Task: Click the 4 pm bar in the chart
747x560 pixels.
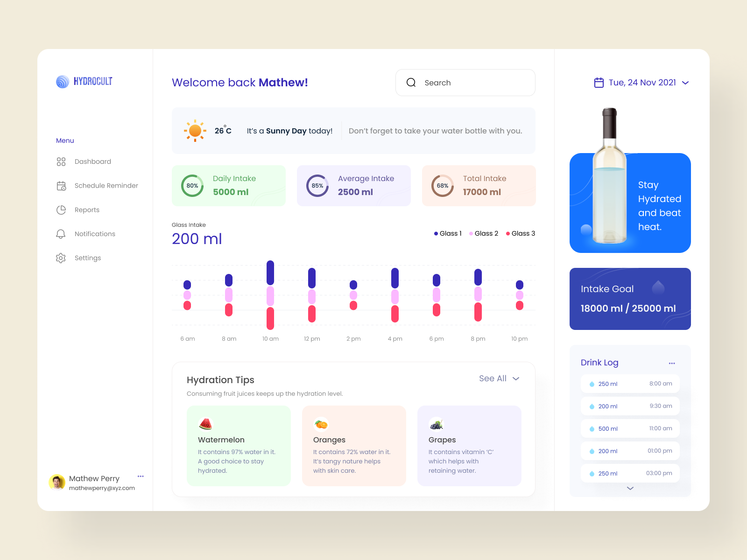Action: 395,295
